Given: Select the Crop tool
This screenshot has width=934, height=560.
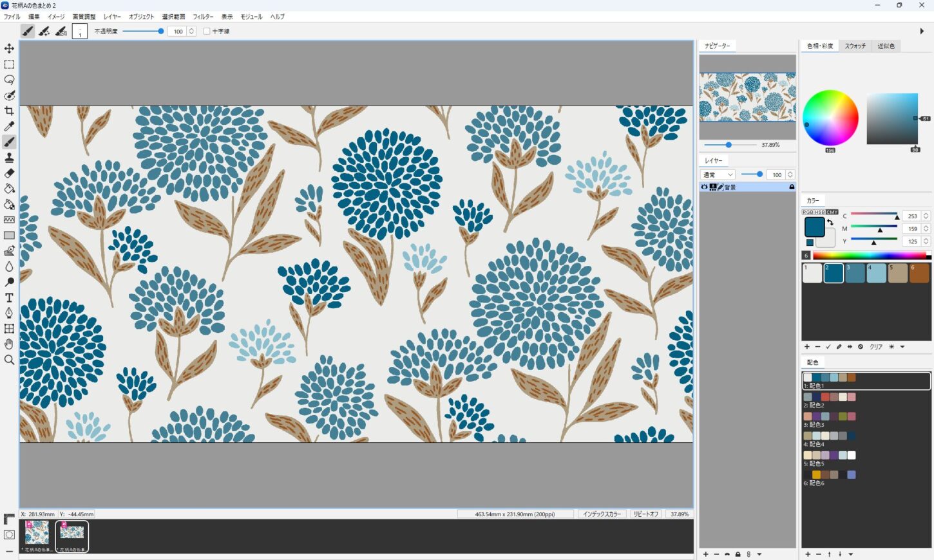Looking at the screenshot, I should click(x=9, y=111).
